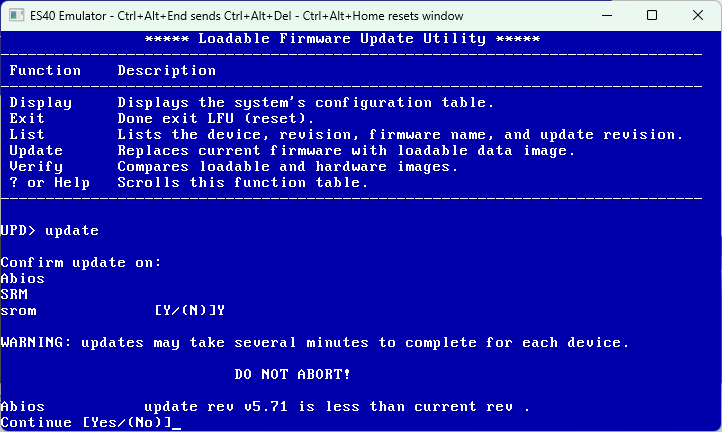
Task: Click the 'List' function entry
Action: 27,134
